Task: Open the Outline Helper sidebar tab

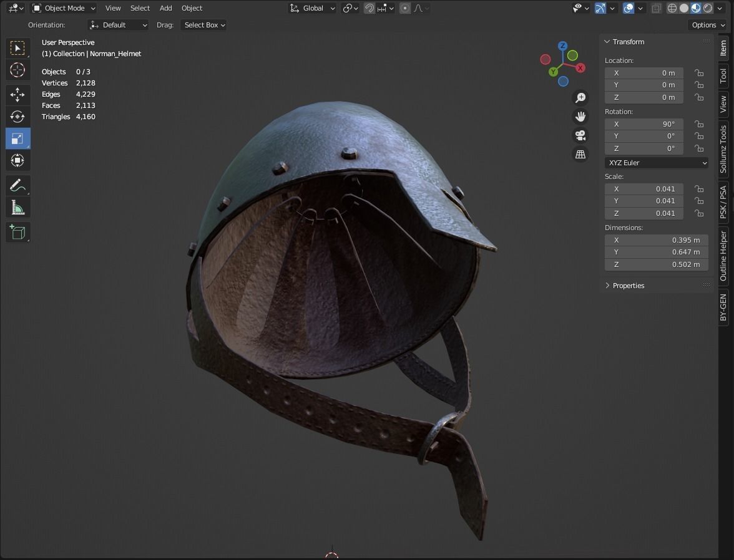Action: coord(723,256)
